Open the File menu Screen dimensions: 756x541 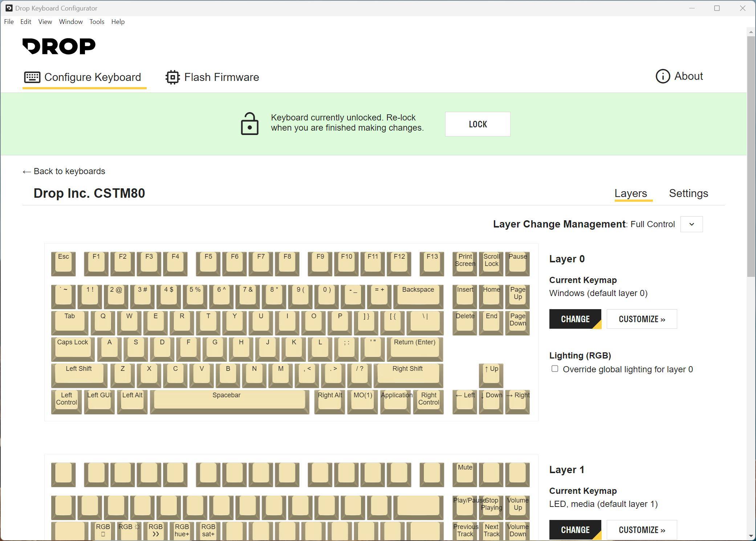point(9,22)
